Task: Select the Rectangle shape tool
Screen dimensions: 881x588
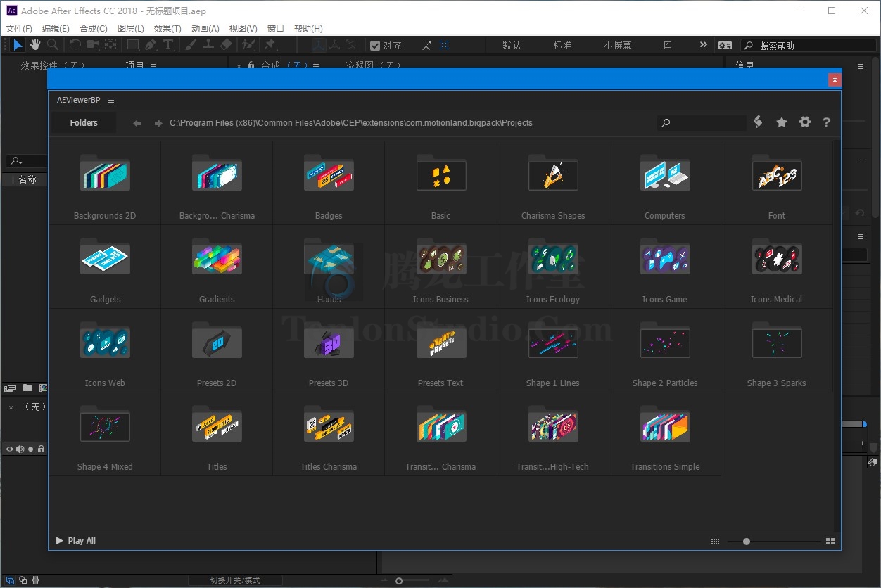Action: pyautogui.click(x=133, y=45)
